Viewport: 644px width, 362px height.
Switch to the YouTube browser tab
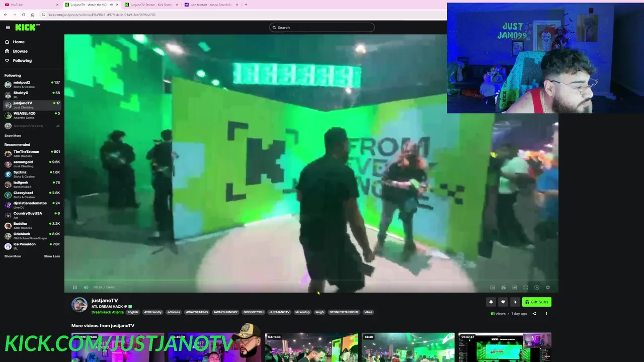30,5
